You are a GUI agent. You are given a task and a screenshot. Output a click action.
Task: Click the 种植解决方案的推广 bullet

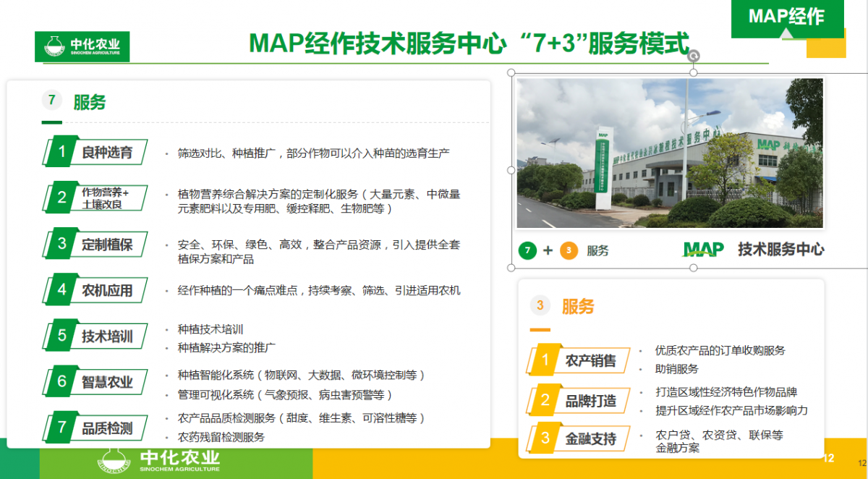click(226, 348)
